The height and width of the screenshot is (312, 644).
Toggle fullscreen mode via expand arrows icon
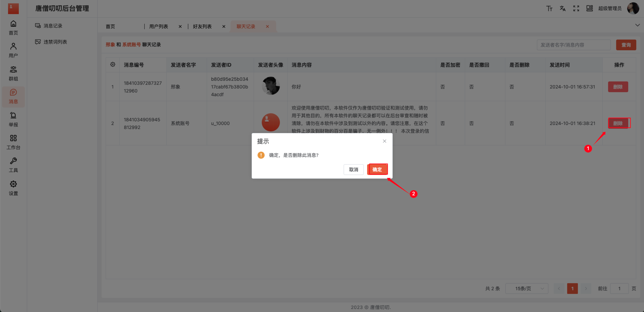point(576,8)
